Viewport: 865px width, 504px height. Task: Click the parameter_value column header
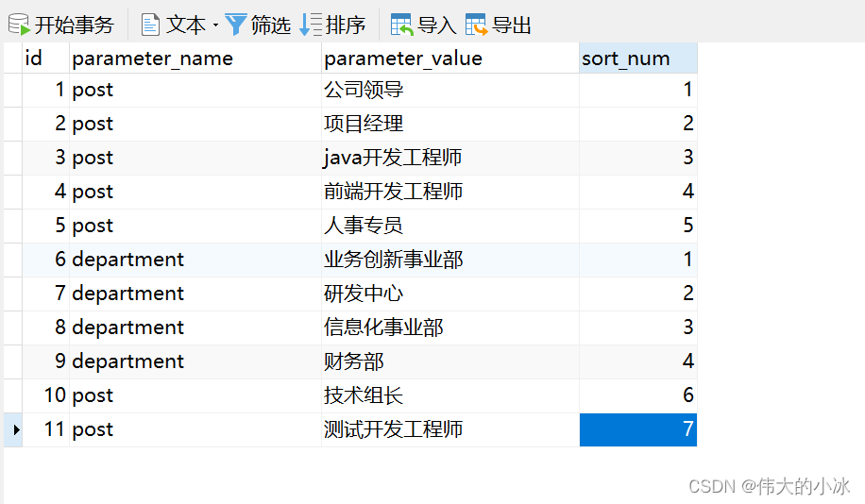450,58
